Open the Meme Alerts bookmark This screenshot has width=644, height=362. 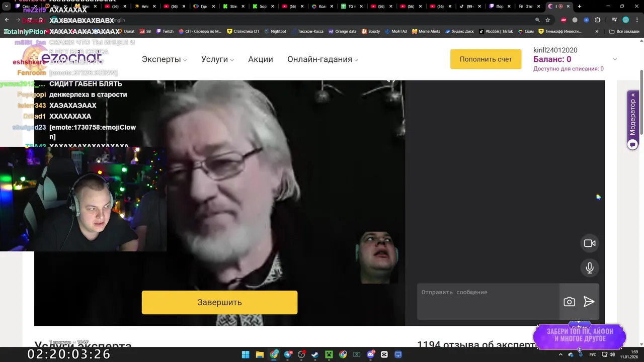[x=426, y=31]
